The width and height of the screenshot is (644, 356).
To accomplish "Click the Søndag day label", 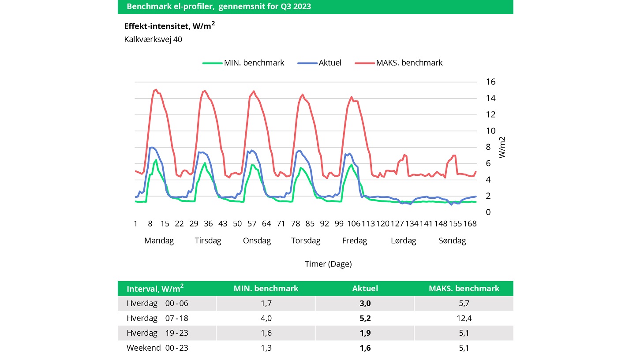I will [x=453, y=241].
